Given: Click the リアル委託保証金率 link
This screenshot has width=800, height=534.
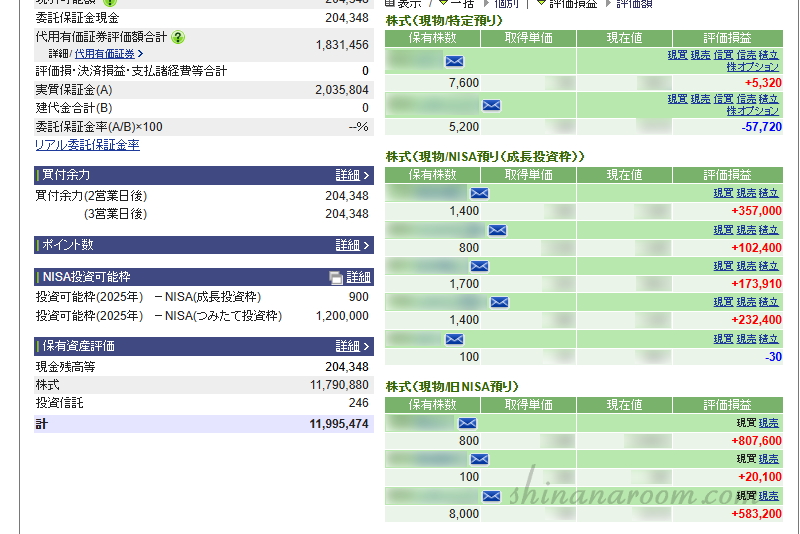Looking at the screenshot, I should 87,145.
